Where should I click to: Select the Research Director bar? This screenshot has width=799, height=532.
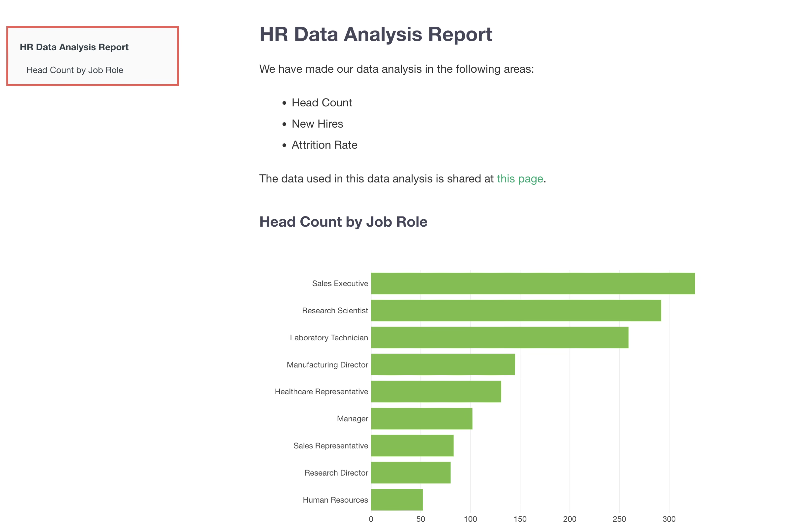[x=411, y=473]
